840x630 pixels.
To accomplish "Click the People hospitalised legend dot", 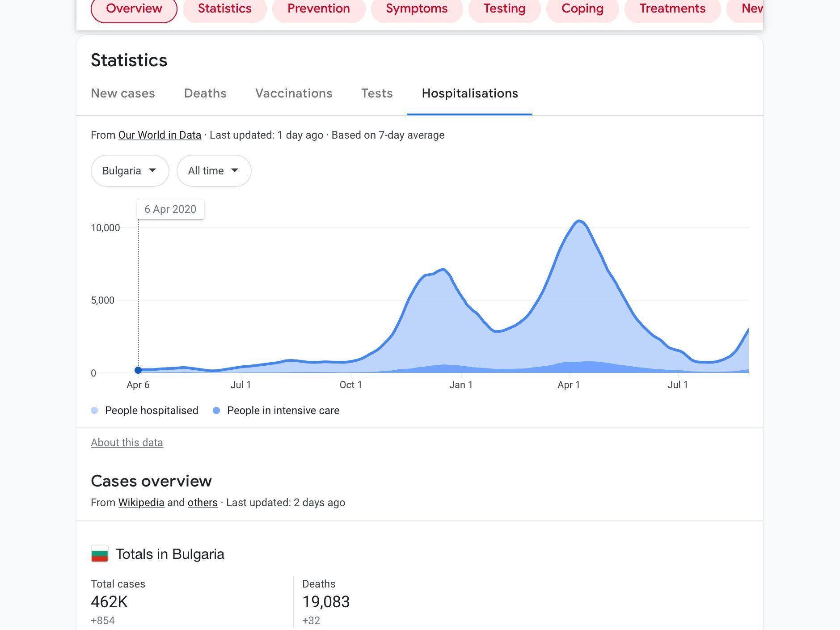I will [94, 410].
